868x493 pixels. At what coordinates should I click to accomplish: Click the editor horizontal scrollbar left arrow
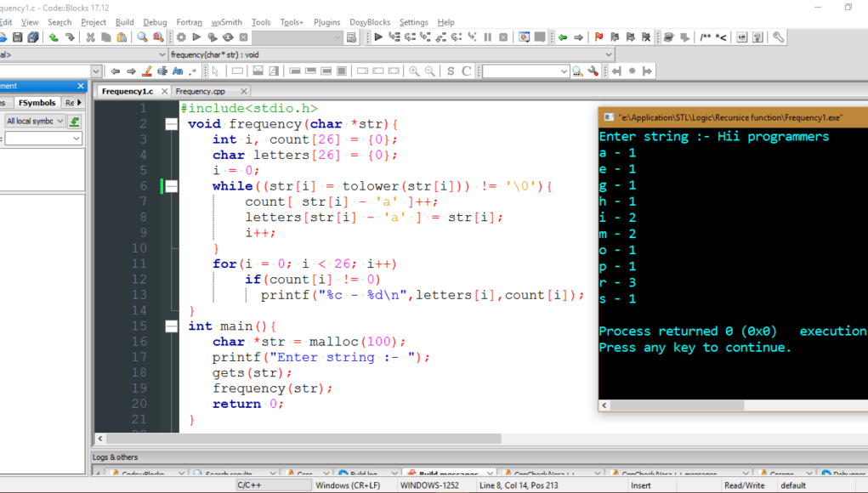[100, 439]
